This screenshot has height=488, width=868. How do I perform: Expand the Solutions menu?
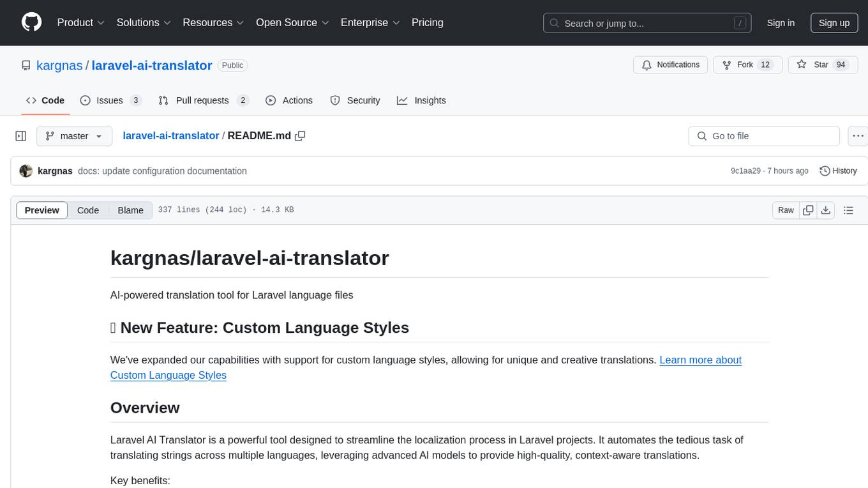(x=144, y=22)
